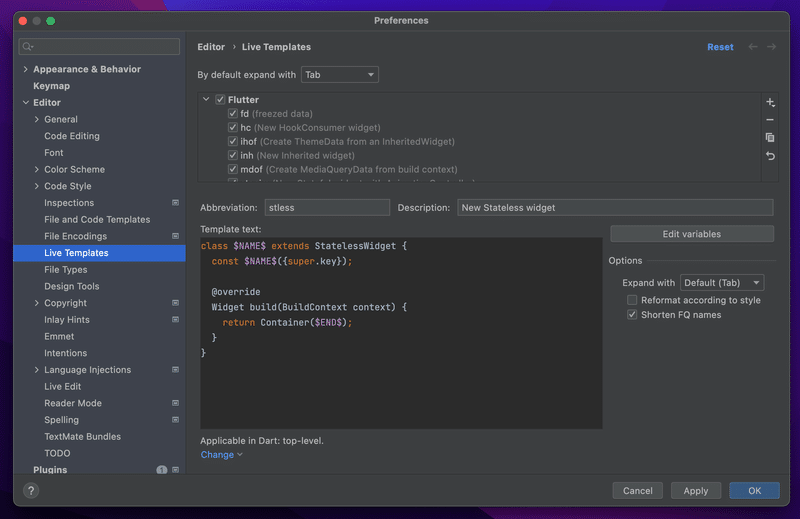Expand Appearance & Behavior section
Screen dimensions: 800x519
coord(26,69)
